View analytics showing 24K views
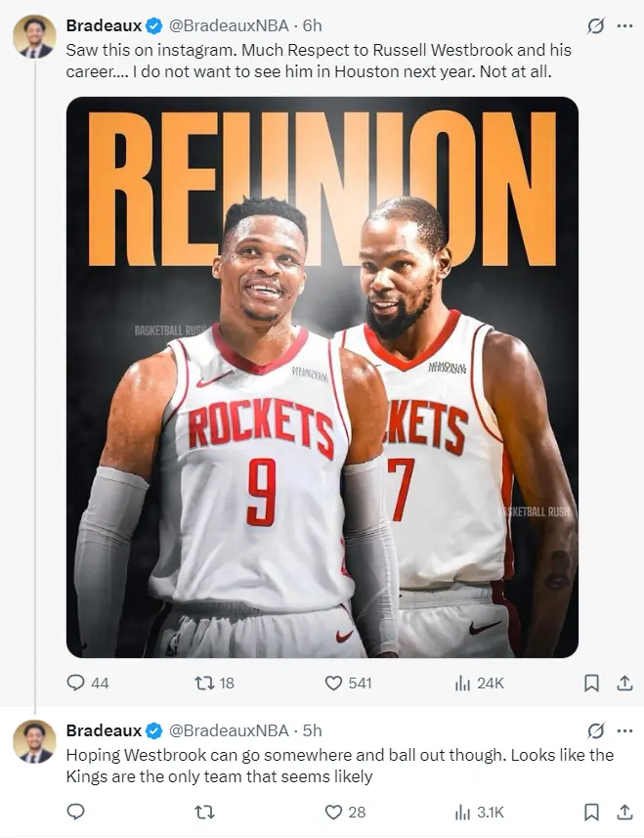 point(463,683)
